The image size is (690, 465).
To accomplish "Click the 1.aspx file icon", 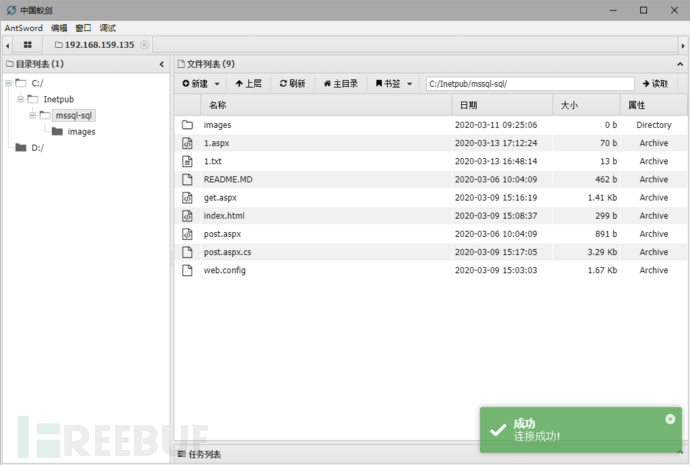I will pyautogui.click(x=187, y=143).
